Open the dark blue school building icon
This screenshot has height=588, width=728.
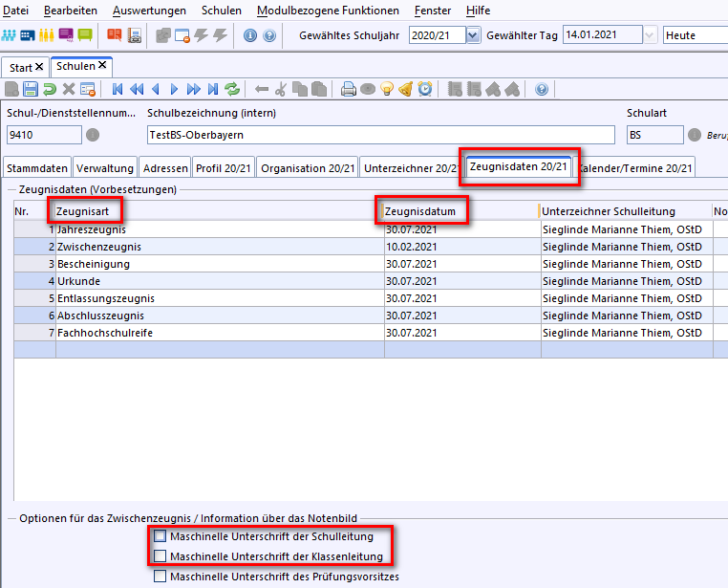click(28, 35)
